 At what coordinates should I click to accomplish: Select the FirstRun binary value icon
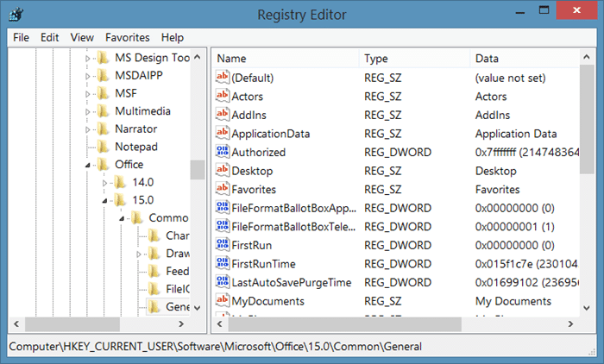click(x=221, y=245)
